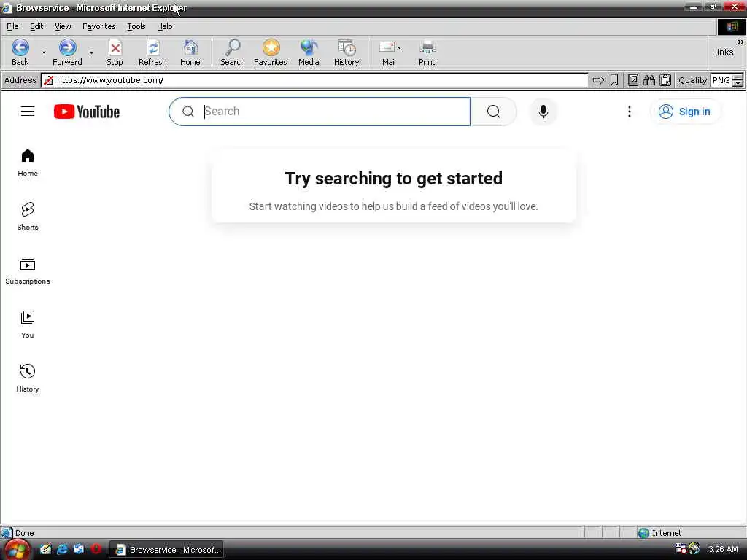Launch Opera from the quick launch bar
Viewport: 747px width, 560px height.
pos(96,549)
